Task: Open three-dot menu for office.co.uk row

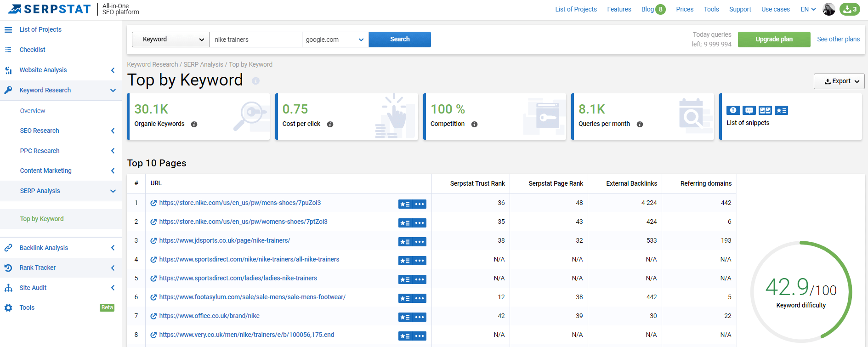Action: 419,317
